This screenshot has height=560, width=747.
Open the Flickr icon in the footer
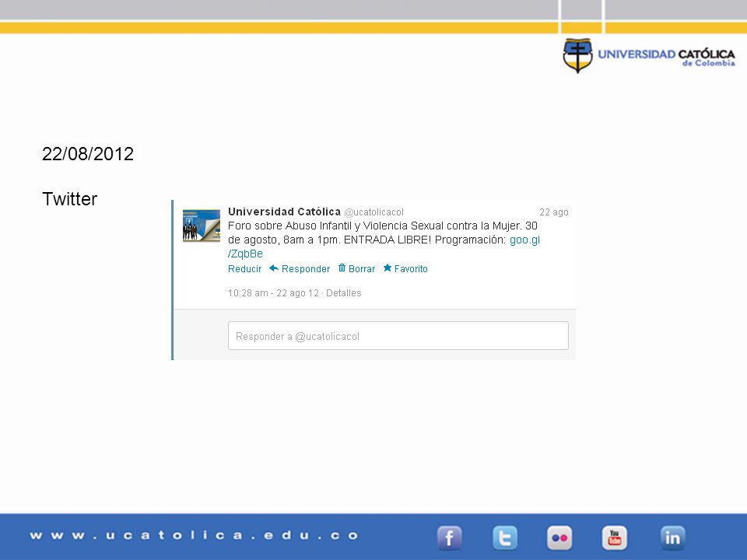click(559, 538)
